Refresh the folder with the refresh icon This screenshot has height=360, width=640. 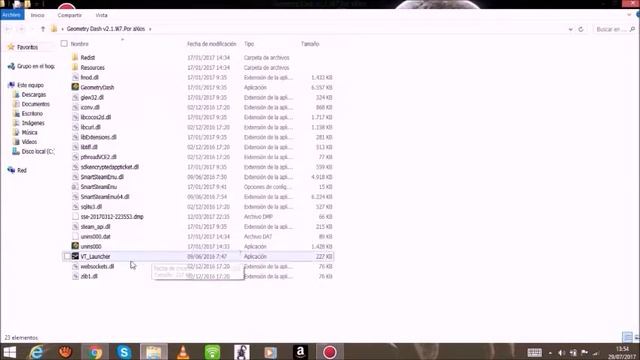(581, 29)
